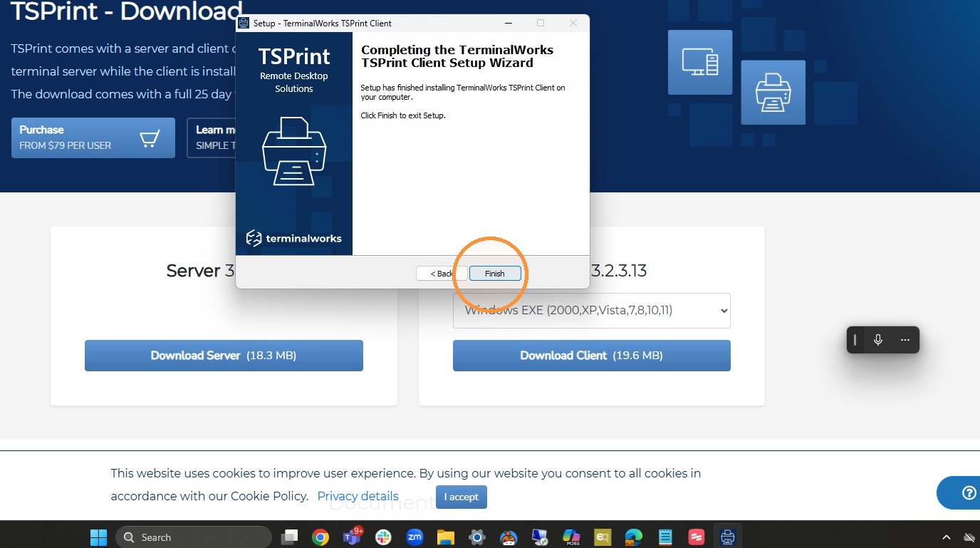Click the microphone icon on the floating toolbar

point(878,340)
